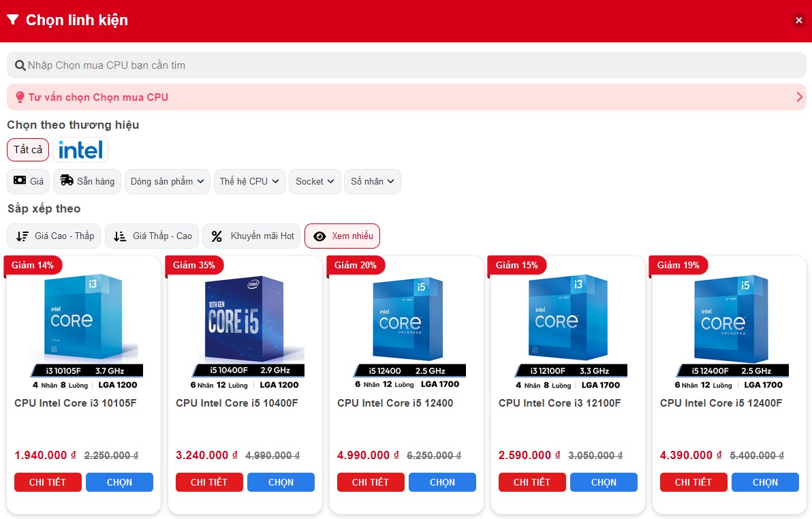The image size is (812, 519).
Task: Click the crossed-out 6.250.000 đ price
Action: point(434,456)
